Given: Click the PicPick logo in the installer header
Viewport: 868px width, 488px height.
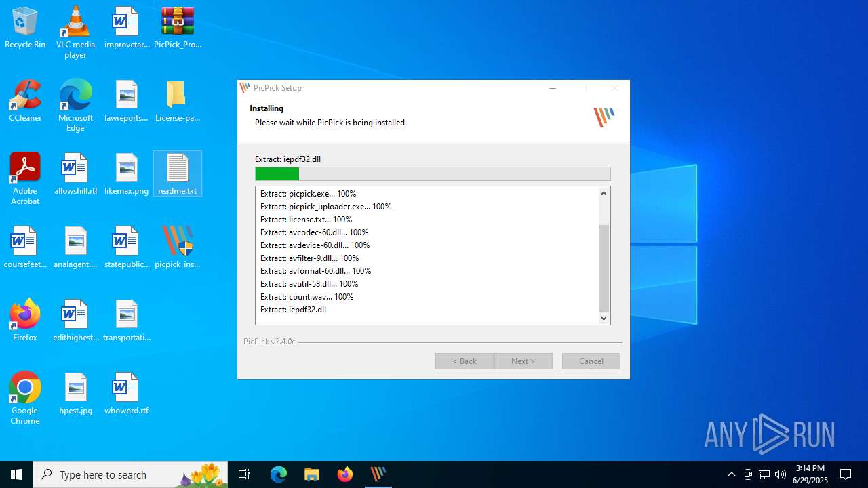Looking at the screenshot, I should point(604,117).
